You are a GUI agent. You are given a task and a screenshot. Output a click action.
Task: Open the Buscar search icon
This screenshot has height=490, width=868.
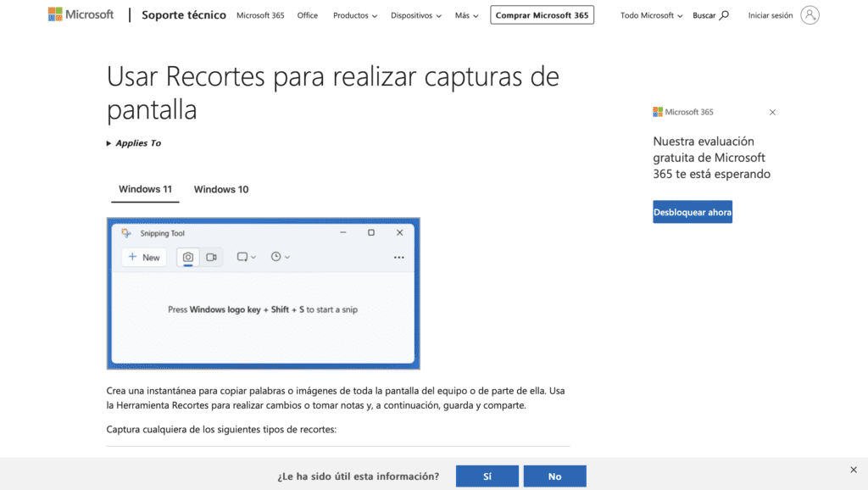click(724, 15)
